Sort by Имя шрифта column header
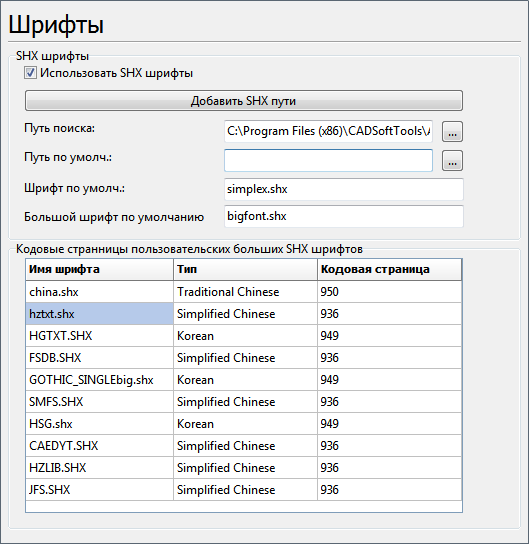This screenshot has height=544, width=529. coord(99,269)
